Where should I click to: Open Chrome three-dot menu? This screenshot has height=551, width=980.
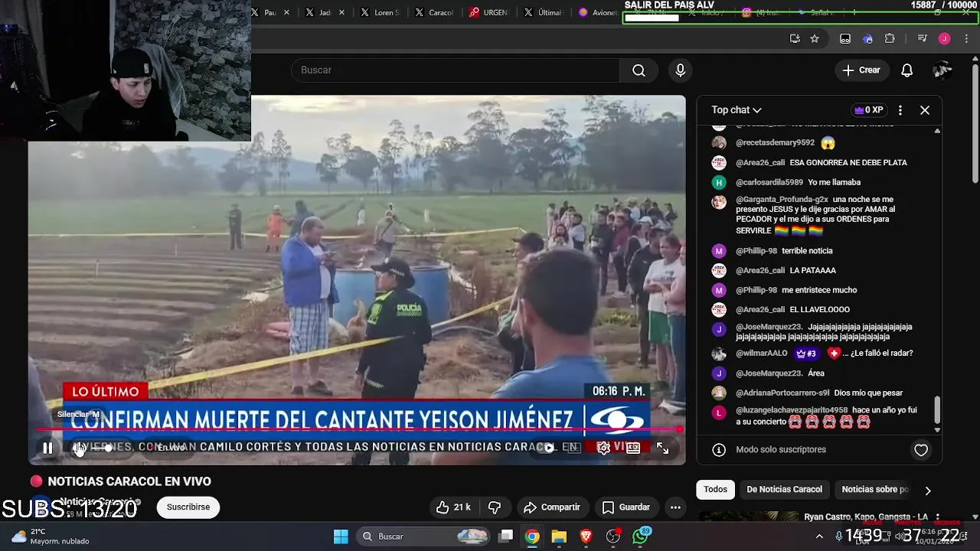tap(967, 39)
